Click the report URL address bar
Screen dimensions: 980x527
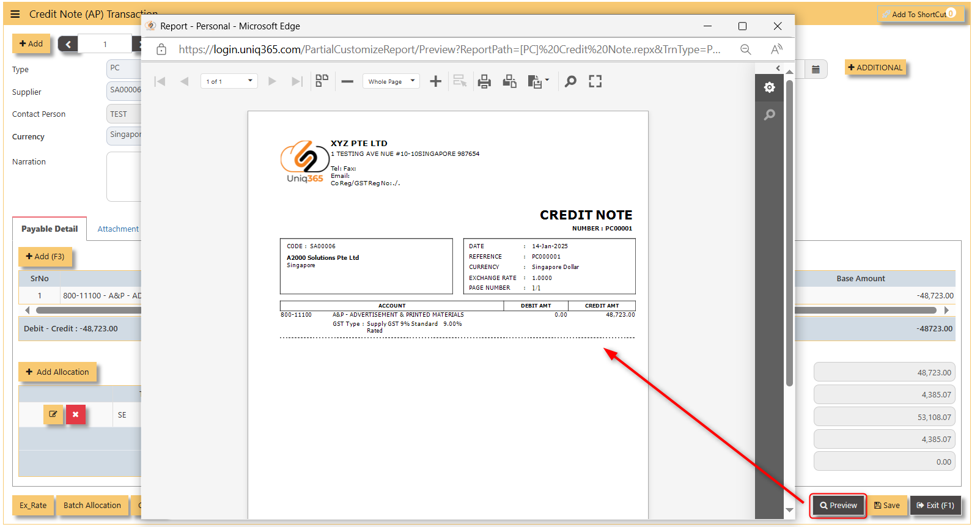[449, 50]
